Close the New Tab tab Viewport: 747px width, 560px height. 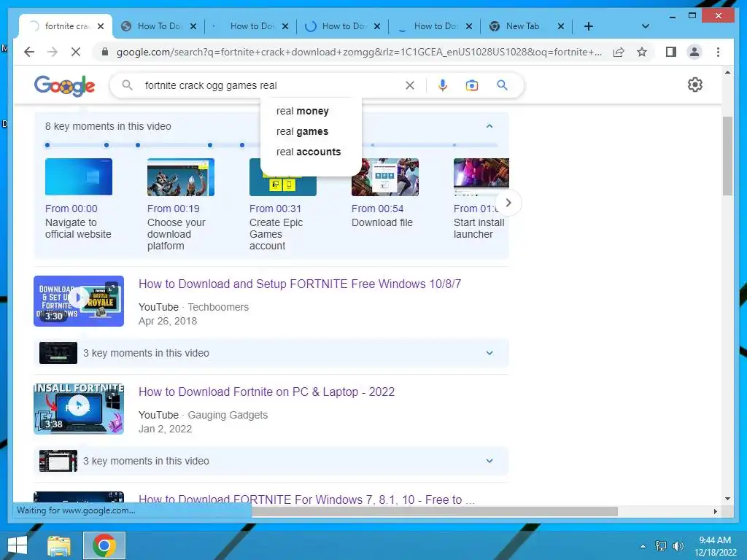[x=561, y=26]
